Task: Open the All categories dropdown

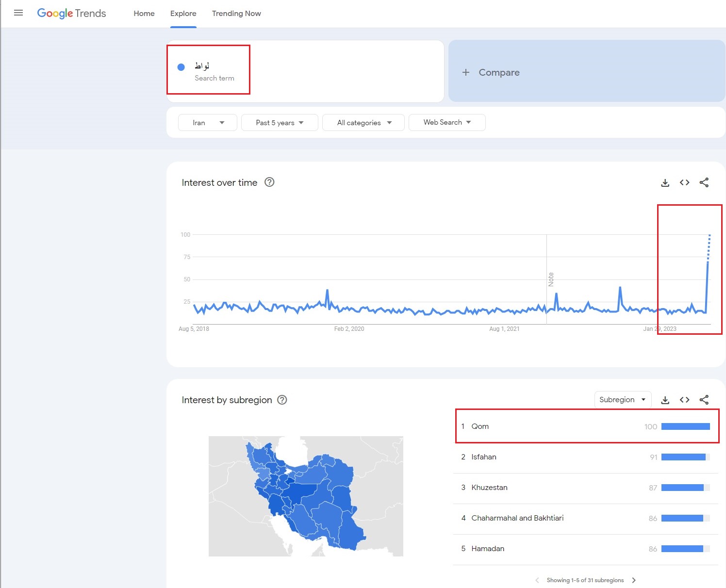Action: (x=363, y=123)
